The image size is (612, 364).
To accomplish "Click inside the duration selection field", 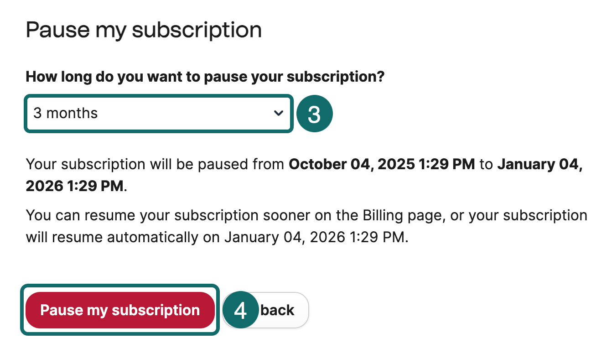I will tap(137, 114).
